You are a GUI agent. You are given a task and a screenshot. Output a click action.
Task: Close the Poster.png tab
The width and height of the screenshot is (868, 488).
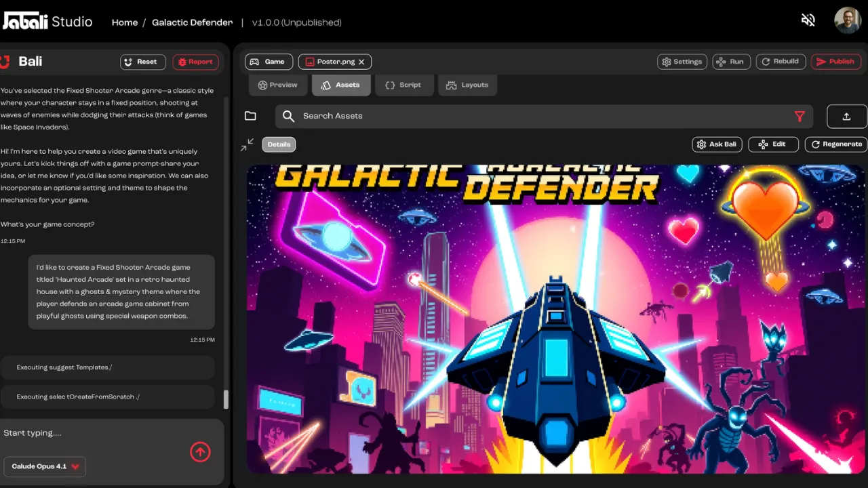[361, 62]
